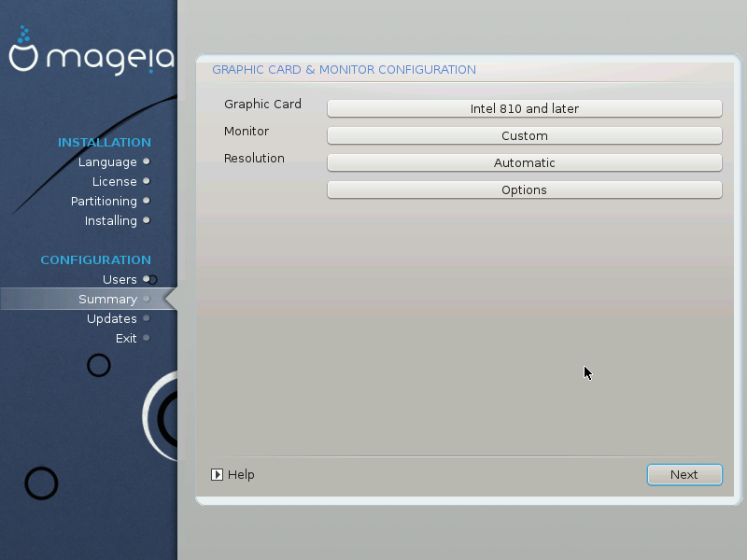Select the Updates step in sidebar
The height and width of the screenshot is (560, 747).
[111, 318]
